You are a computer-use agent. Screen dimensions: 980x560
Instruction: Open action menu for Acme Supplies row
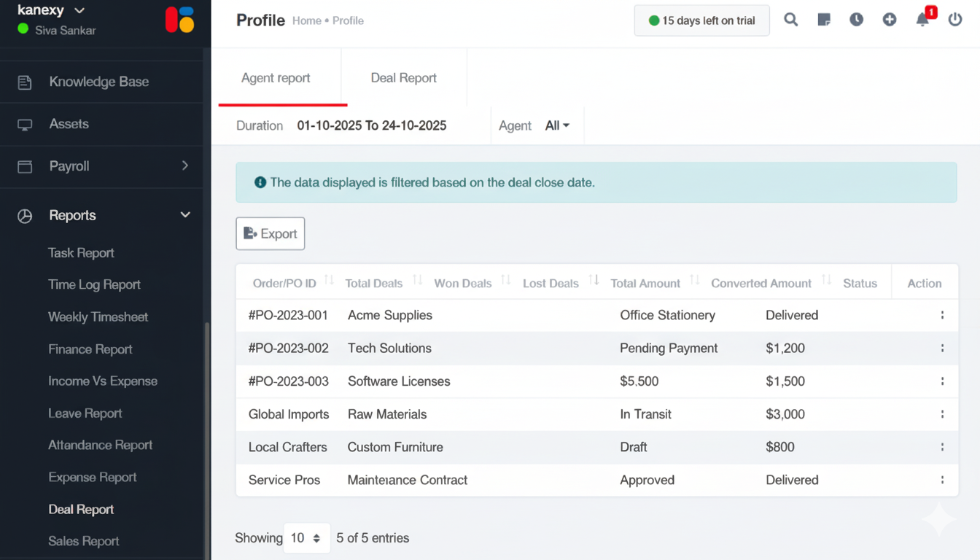pyautogui.click(x=942, y=316)
